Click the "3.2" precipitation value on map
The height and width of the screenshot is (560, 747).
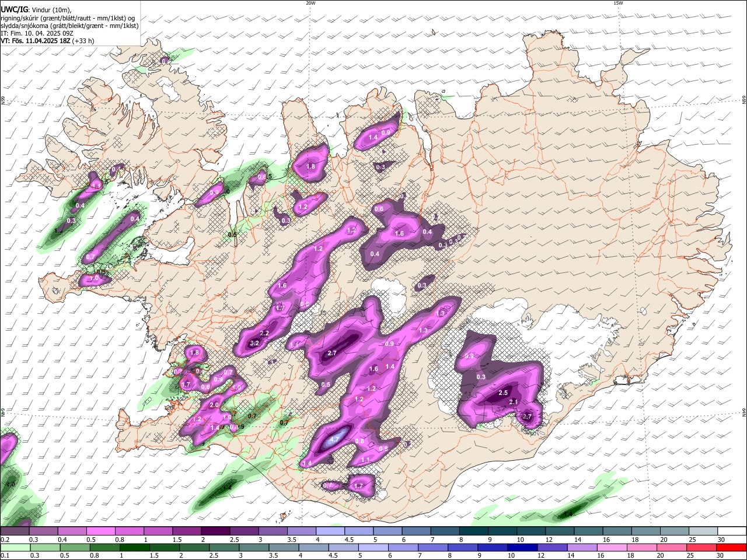click(254, 344)
